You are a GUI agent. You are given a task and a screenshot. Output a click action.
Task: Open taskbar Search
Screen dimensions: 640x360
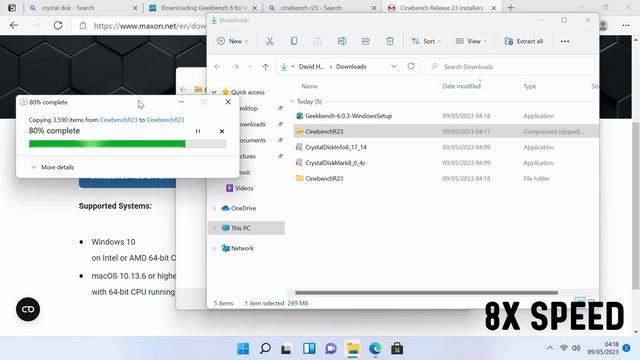click(x=265, y=349)
